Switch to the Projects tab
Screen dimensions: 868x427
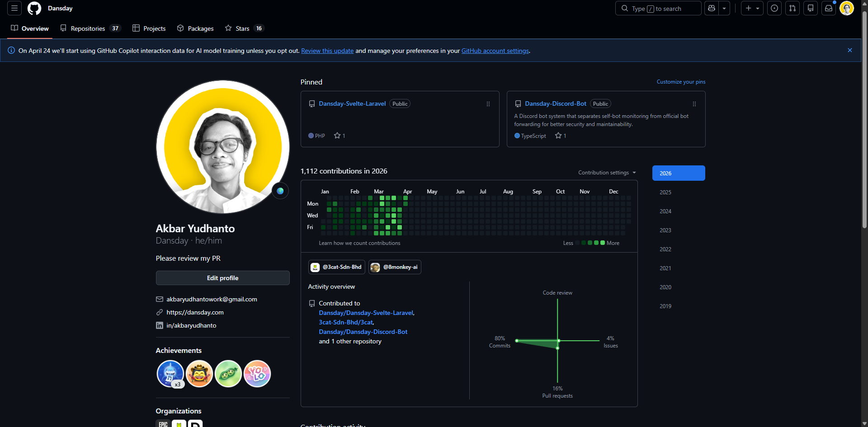(x=149, y=28)
